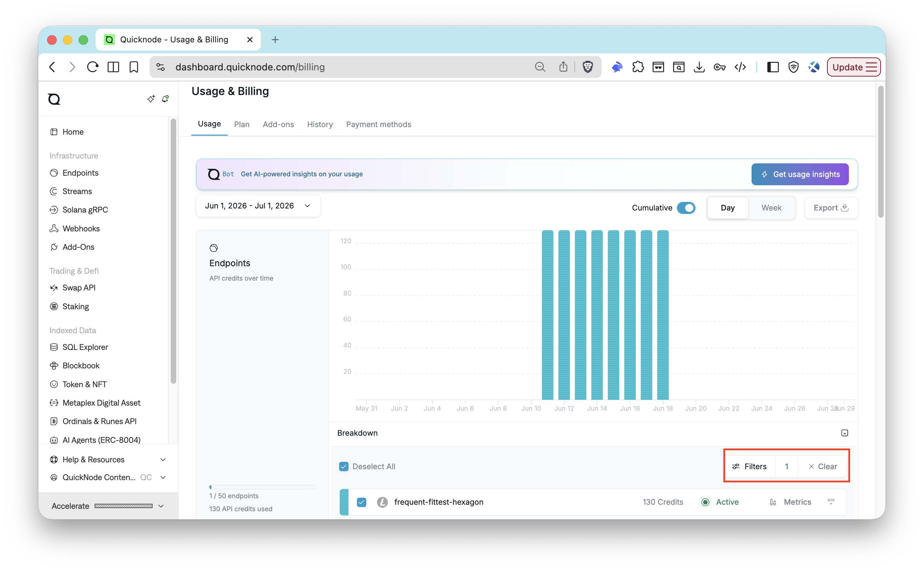Open the date range dropdown Jun 1 - Jul 1
The image size is (924, 570).
[x=258, y=206]
